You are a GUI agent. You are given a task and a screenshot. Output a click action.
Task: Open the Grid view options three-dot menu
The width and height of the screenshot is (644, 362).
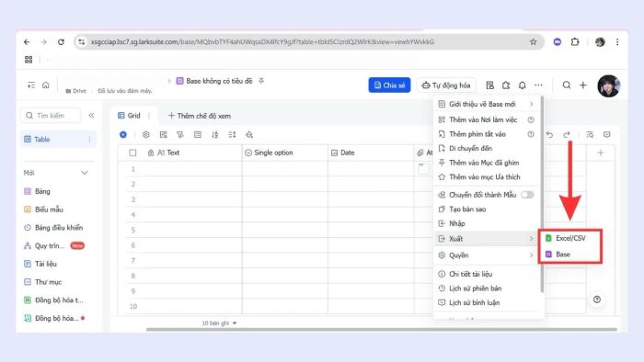149,116
